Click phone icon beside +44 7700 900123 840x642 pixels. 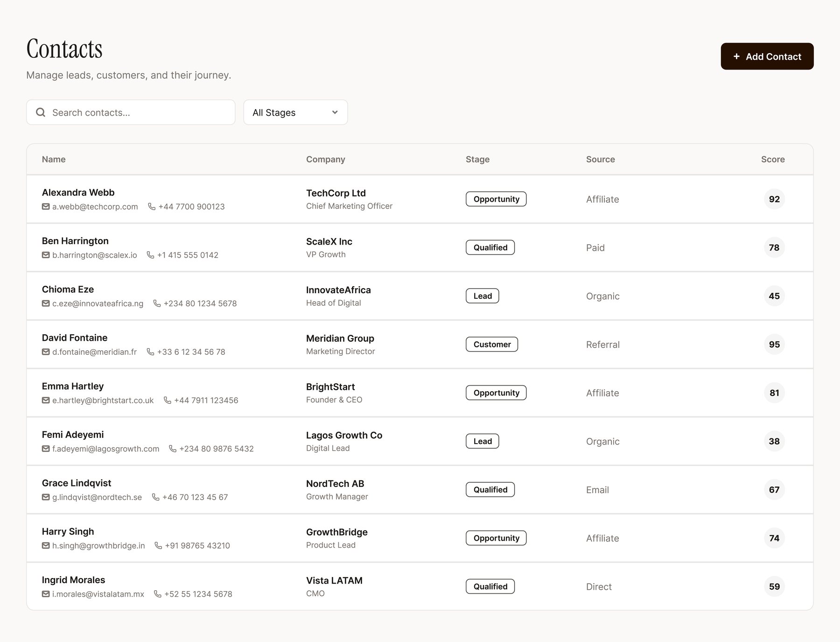[152, 206]
